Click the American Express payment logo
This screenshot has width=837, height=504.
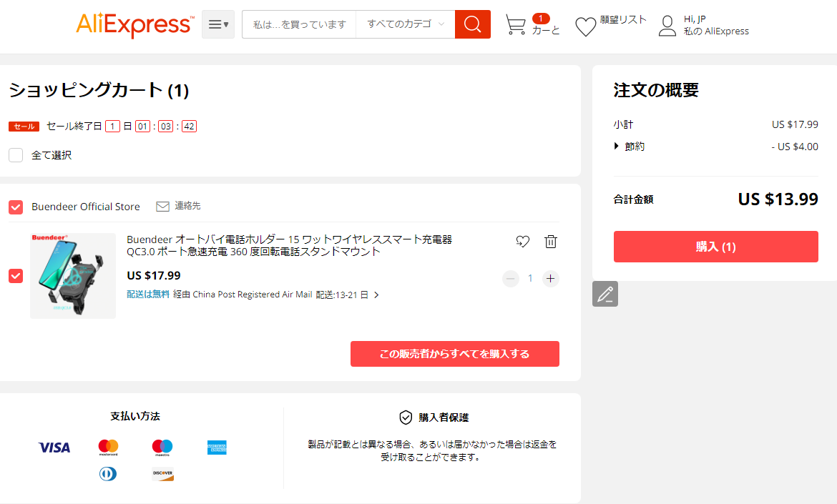(x=217, y=448)
